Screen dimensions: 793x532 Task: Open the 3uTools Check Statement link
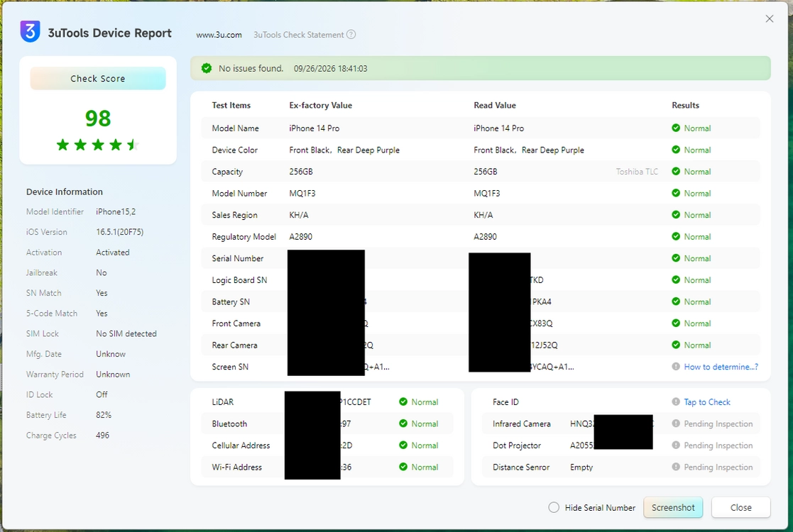coord(298,35)
